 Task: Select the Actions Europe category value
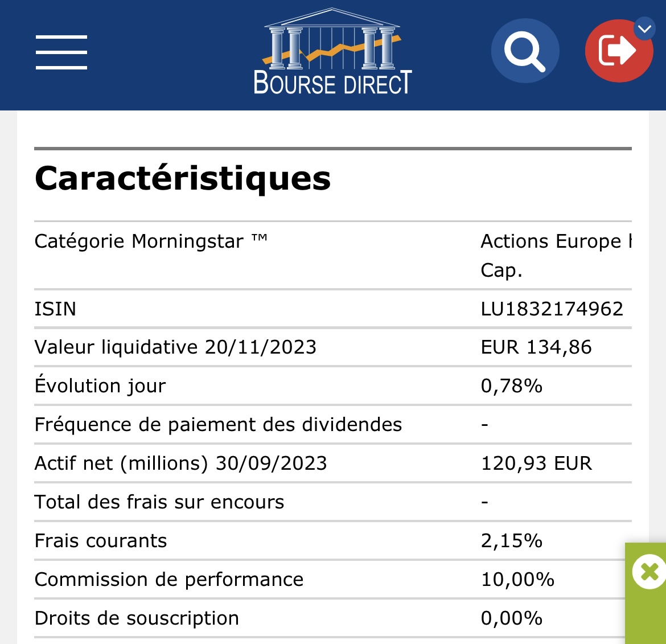click(556, 255)
